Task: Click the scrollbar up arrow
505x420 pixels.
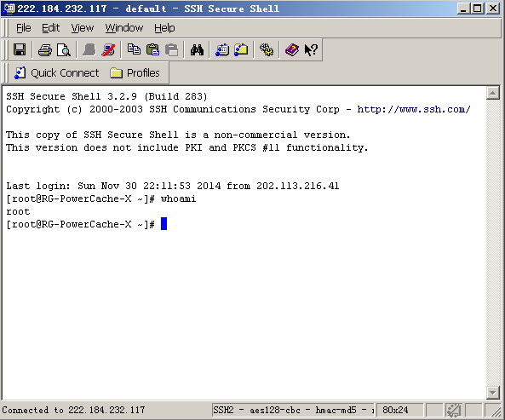Action: click(493, 94)
